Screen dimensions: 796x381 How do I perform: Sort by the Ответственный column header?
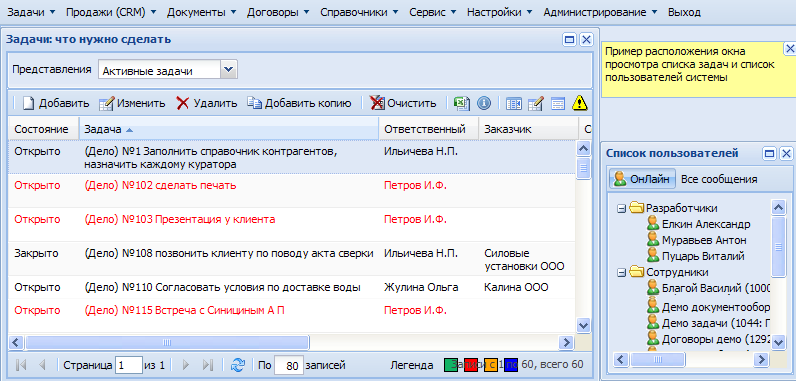(428, 129)
